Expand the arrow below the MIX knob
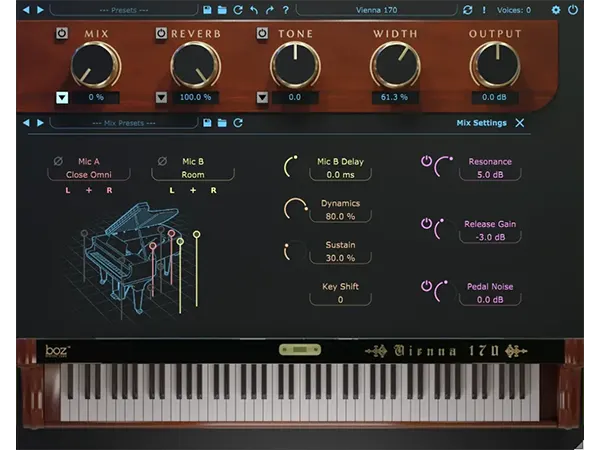The width and height of the screenshot is (600, 450). (61, 98)
